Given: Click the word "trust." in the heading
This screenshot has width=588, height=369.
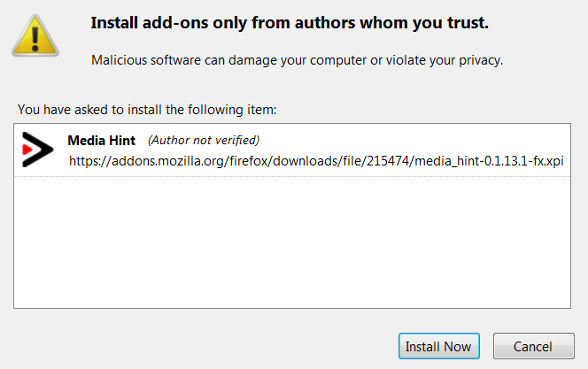Looking at the screenshot, I should [468, 23].
